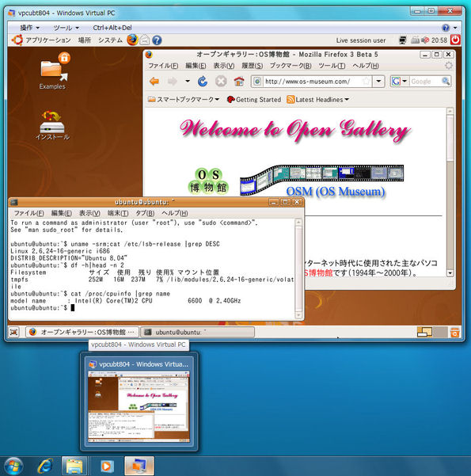Image resolution: width=471 pixels, height=476 pixels.
Task: Click Ctrl+Alt+Del in Virtual PC toolbar
Action: [x=112, y=28]
